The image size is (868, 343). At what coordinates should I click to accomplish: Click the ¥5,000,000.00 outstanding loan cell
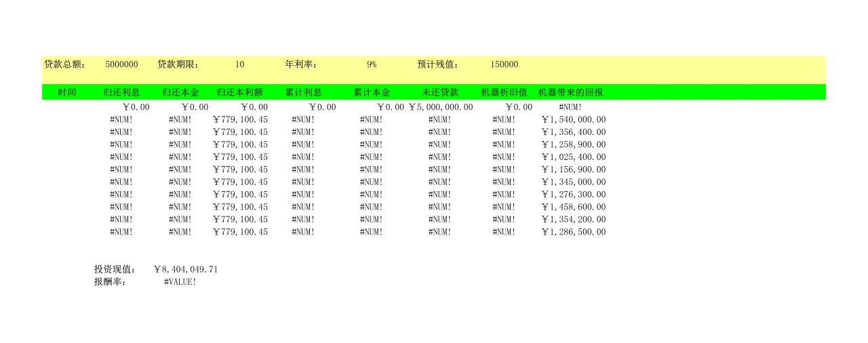pos(441,107)
